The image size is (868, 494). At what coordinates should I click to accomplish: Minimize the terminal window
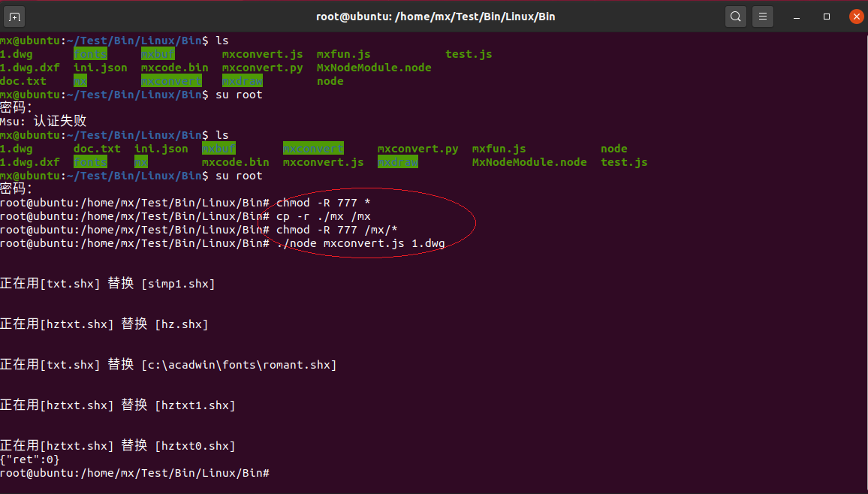point(799,16)
